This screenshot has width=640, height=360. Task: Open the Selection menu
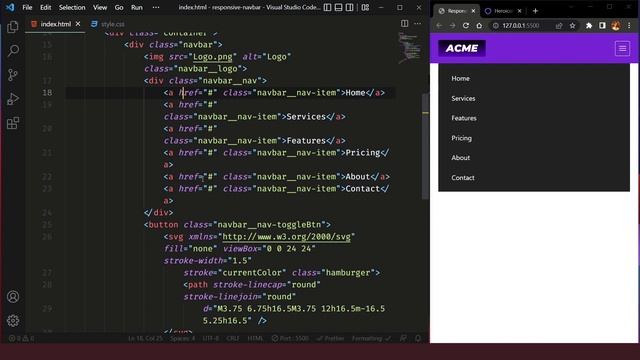(x=72, y=7)
